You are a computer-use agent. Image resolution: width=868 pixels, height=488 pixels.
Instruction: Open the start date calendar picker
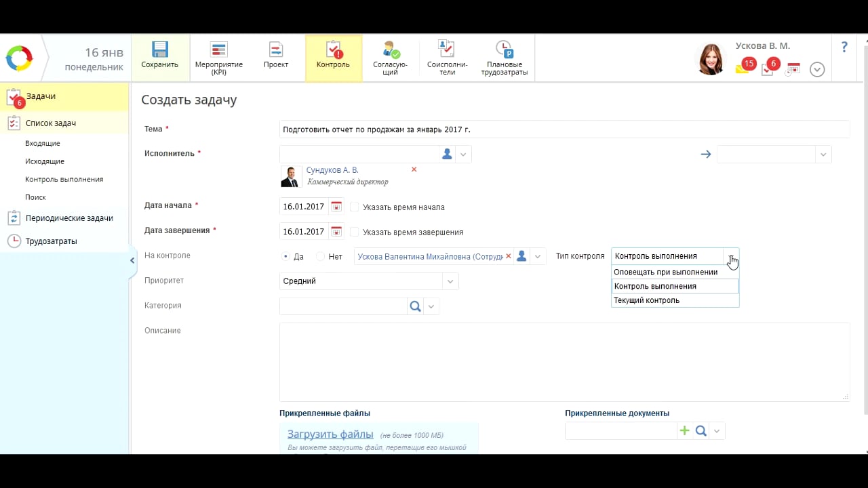point(336,207)
